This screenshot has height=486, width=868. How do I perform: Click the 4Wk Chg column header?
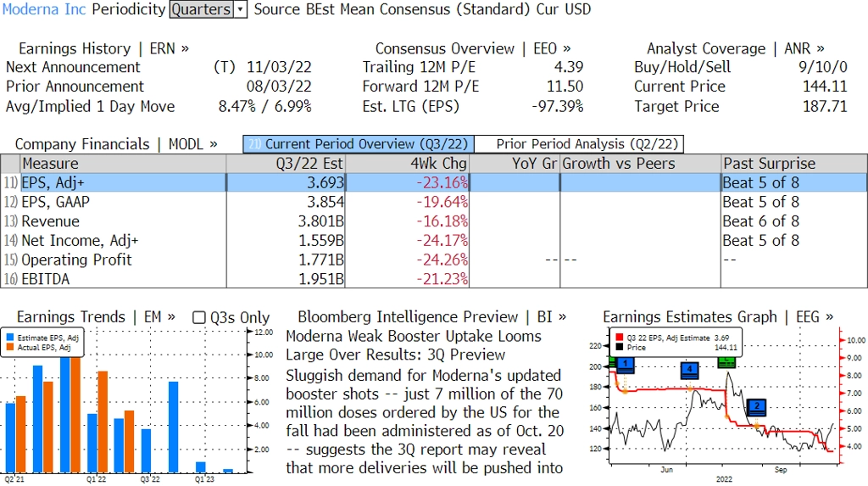[407, 164]
